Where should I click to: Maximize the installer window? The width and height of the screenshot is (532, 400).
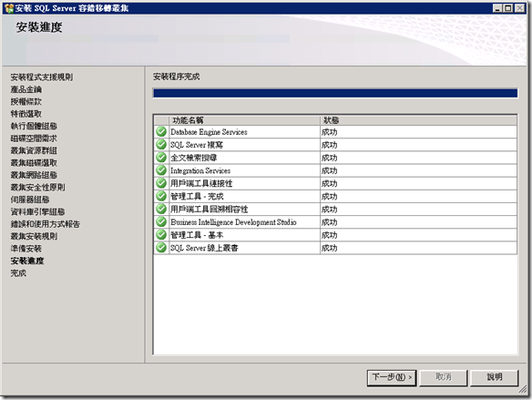coord(508,8)
